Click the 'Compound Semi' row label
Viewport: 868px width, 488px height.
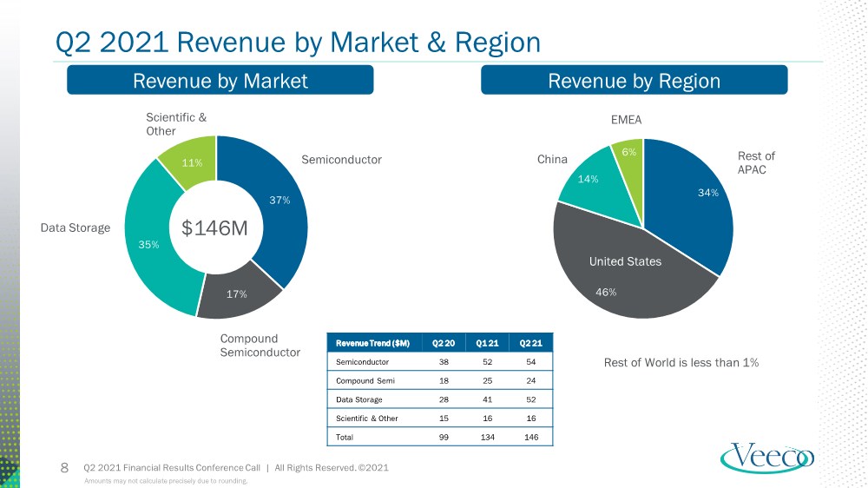pyautogui.click(x=365, y=380)
